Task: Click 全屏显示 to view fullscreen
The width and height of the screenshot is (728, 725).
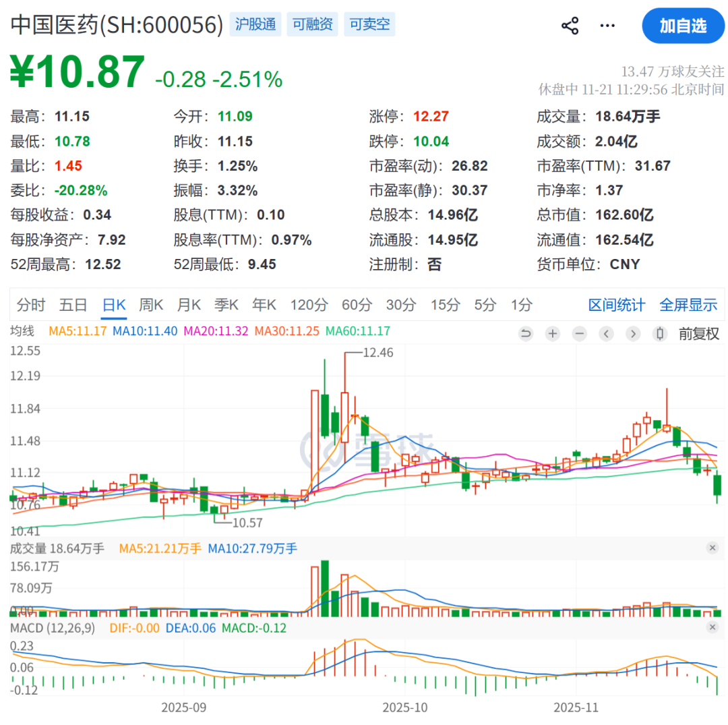Action: [x=688, y=305]
